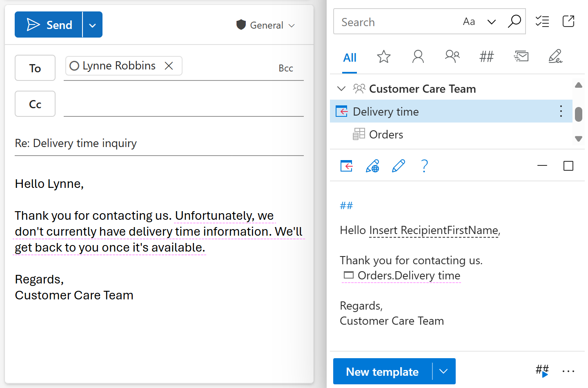The height and width of the screenshot is (388, 588).
Task: Select the signatures pen icon
Action: [x=555, y=57]
